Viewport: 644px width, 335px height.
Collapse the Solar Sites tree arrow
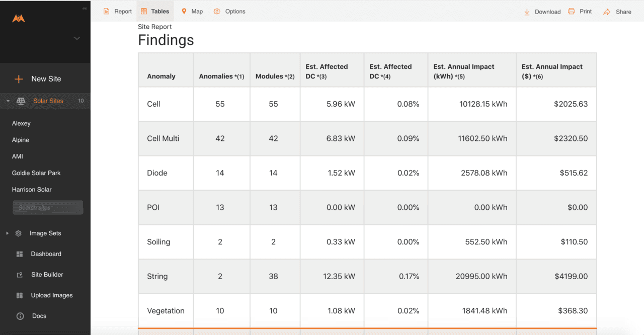[x=8, y=101]
